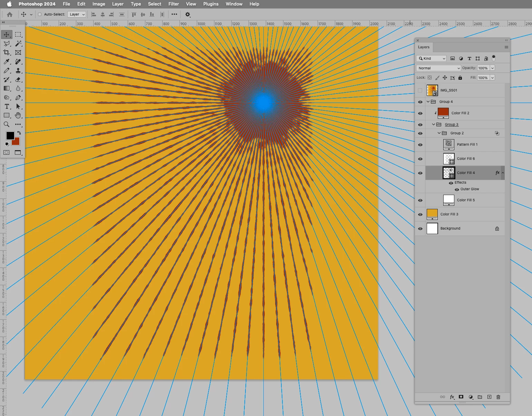Image resolution: width=532 pixels, height=416 pixels.
Task: Collapse Group 2 folder
Action: (439, 133)
